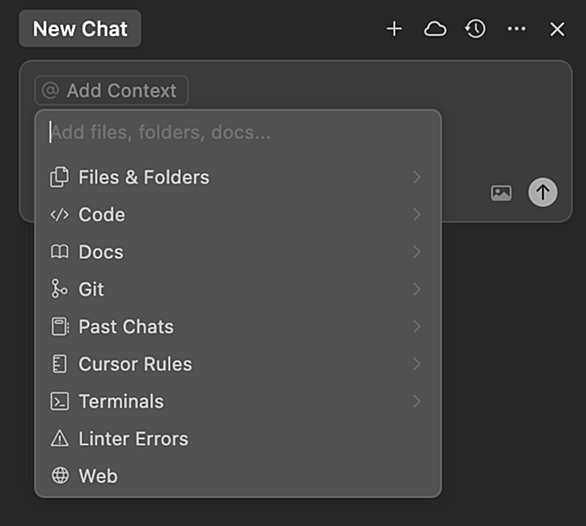Close the chat panel with the X
Viewport: 586px width, 526px height.
coord(557,29)
